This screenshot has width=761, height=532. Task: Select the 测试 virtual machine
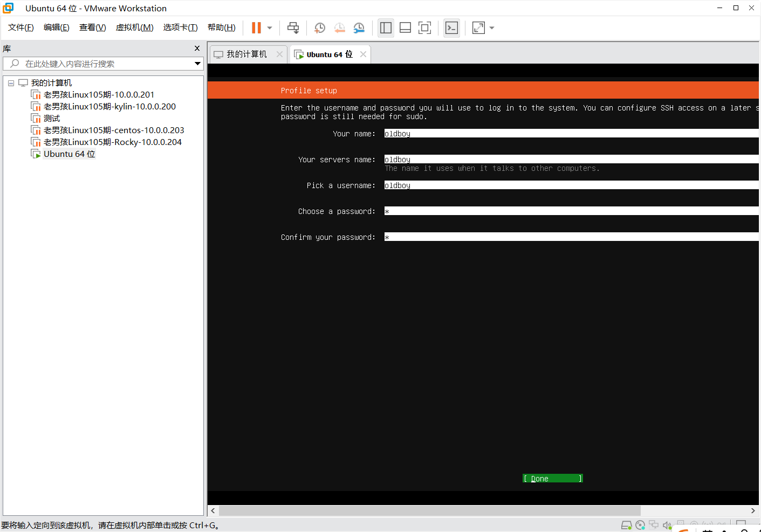coord(52,119)
